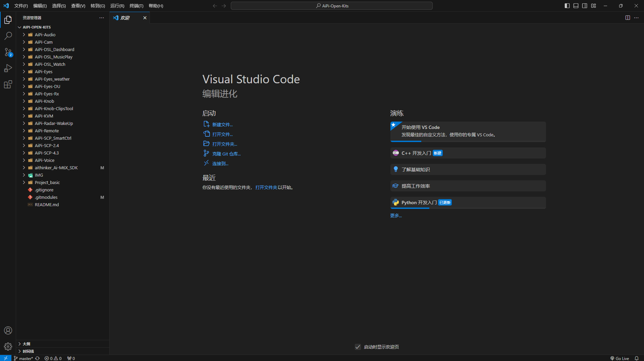
Task: Toggle panel layout icon in title bar
Action: (x=576, y=6)
